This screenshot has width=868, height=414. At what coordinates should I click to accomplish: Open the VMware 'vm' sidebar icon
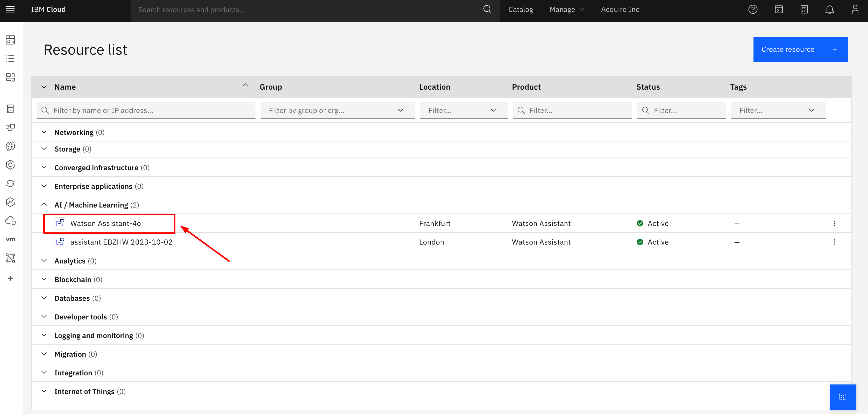10,239
